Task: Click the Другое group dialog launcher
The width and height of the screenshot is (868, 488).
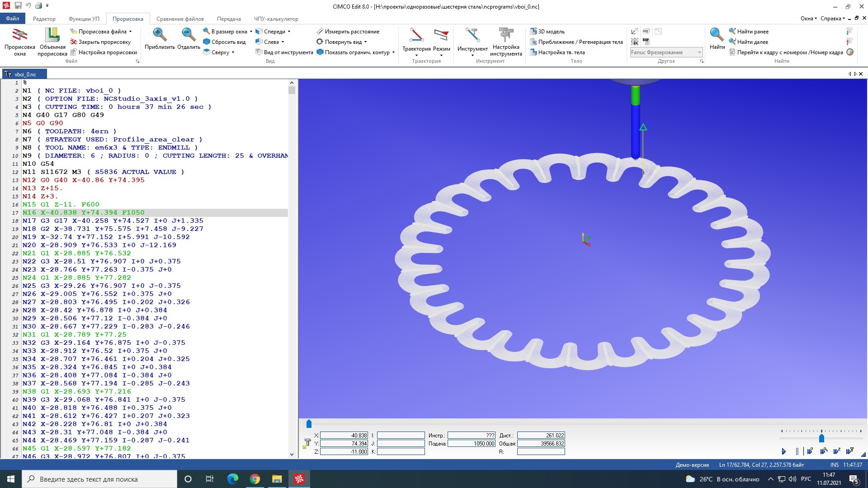Action: point(702,61)
